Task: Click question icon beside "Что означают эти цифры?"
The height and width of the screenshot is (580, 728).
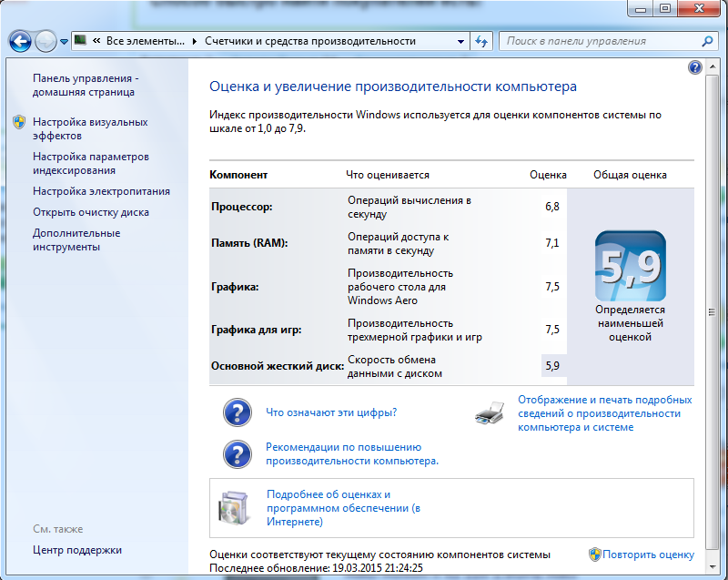Action: tap(238, 412)
